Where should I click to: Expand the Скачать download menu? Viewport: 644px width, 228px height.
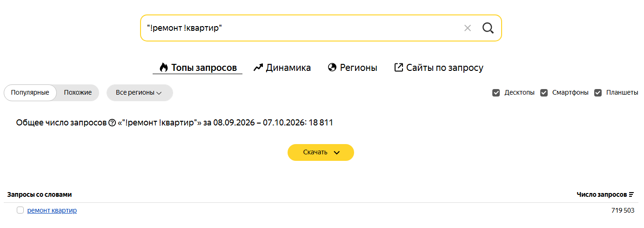[321, 152]
